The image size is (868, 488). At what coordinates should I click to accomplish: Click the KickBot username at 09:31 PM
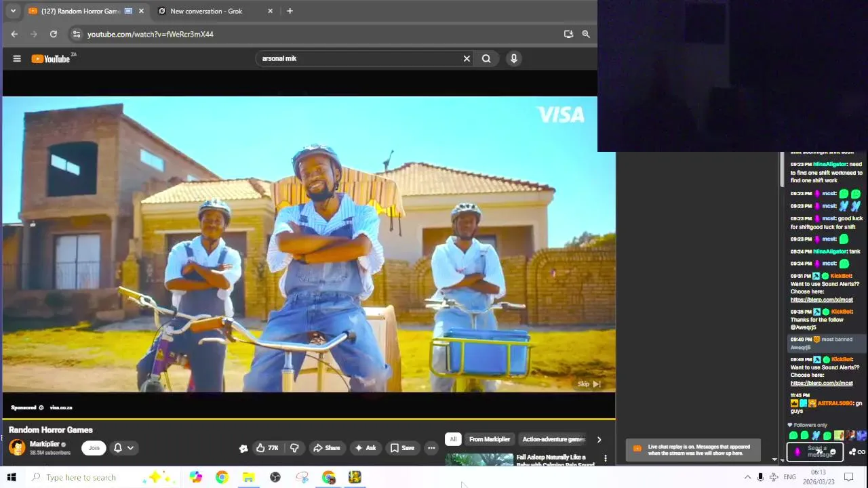[x=841, y=276]
